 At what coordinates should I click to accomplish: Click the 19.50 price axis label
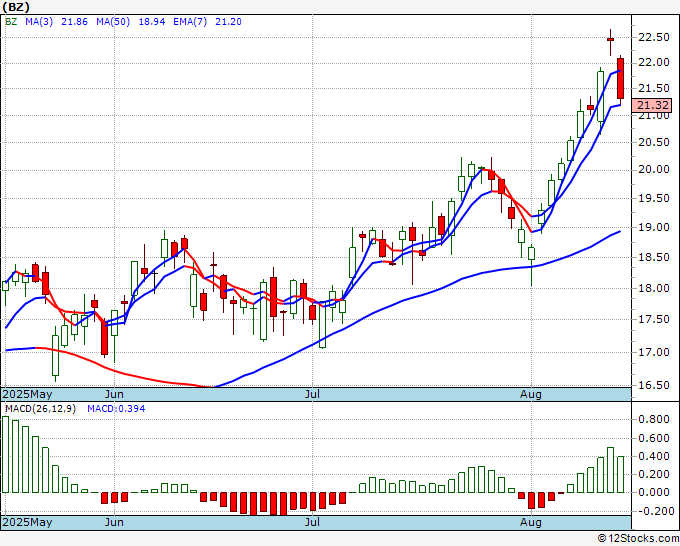click(x=654, y=198)
